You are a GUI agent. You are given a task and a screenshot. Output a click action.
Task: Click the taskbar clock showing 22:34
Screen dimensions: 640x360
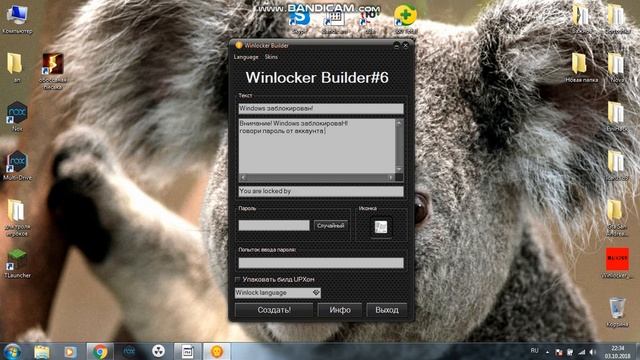617,352
